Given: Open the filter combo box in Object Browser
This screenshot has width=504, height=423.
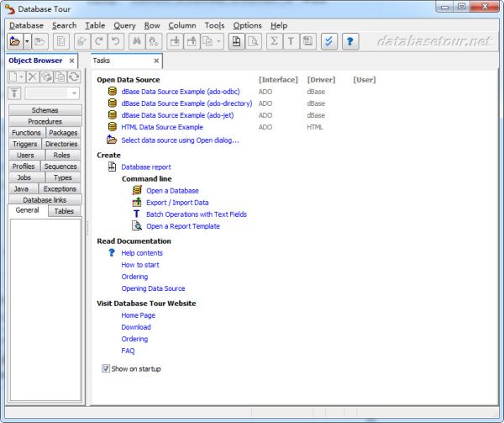Looking at the screenshot, I should 52,93.
